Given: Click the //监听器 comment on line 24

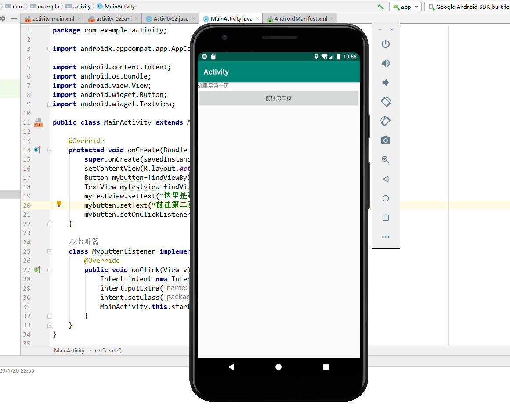Looking at the screenshot, I should tap(83, 242).
